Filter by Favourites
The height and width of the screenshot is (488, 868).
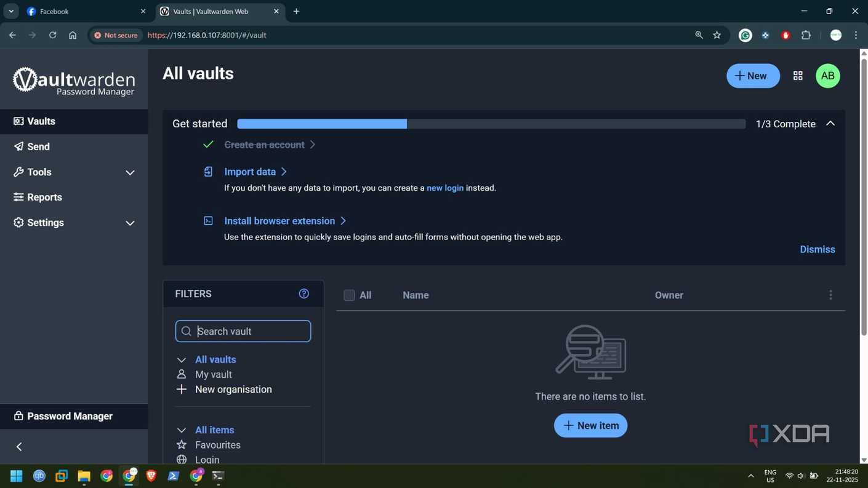coord(218,445)
